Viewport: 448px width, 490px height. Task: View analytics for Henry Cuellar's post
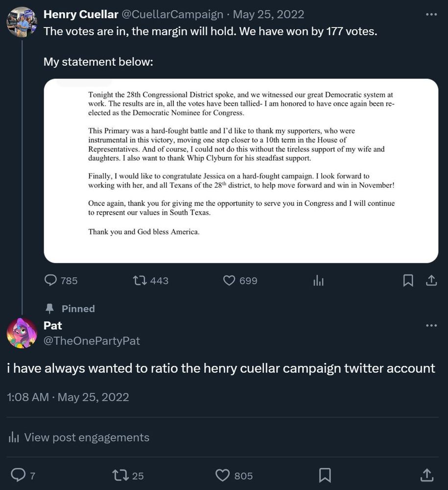[x=318, y=280]
